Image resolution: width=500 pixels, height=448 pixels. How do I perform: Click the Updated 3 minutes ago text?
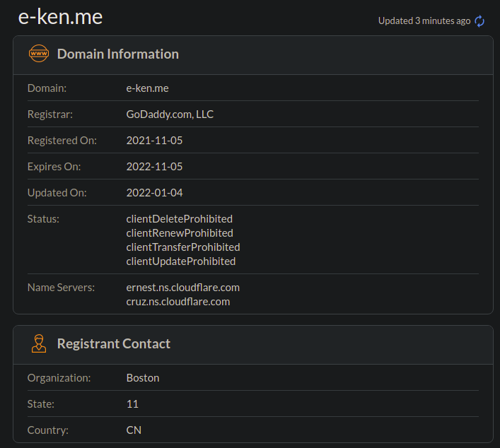coord(424,21)
